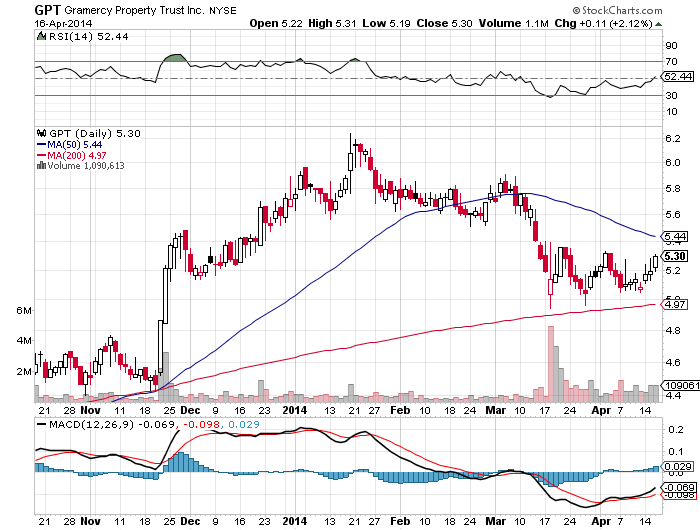Click the Chg +0.11 (+2.12%) value
700x530 pixels.
[604, 23]
